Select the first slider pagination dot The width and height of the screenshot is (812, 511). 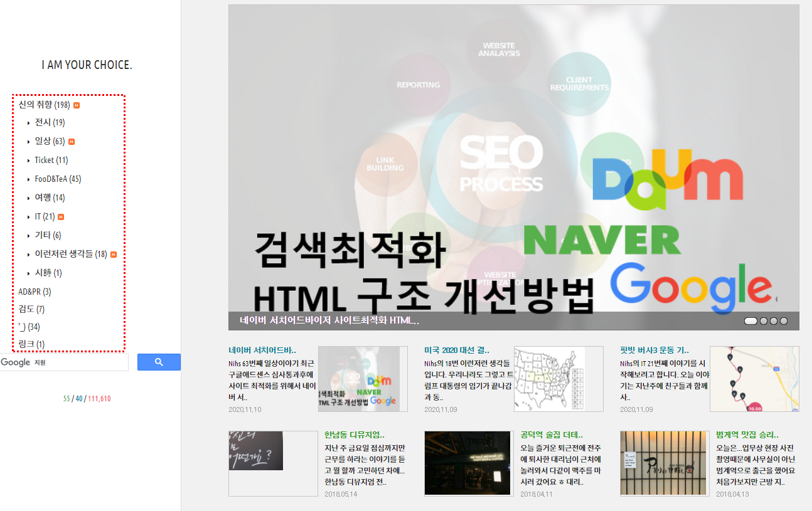[x=751, y=321]
